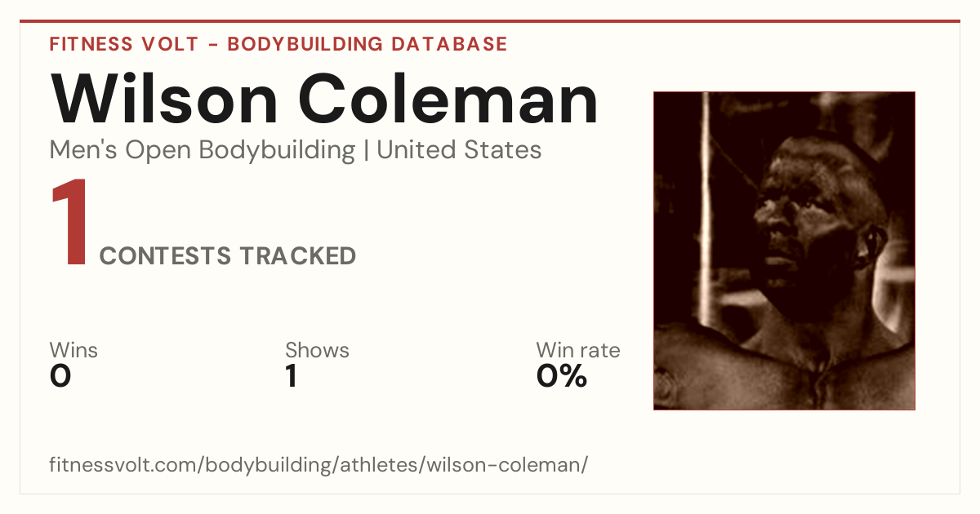
Task: Select the 'Men's Open Bodybuilding' division text
Action: pos(203,150)
